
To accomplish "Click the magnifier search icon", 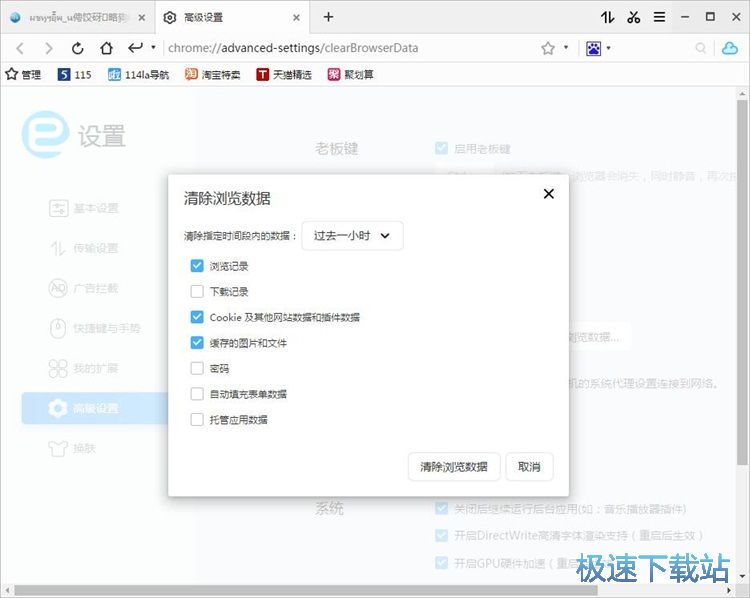I will pos(700,48).
